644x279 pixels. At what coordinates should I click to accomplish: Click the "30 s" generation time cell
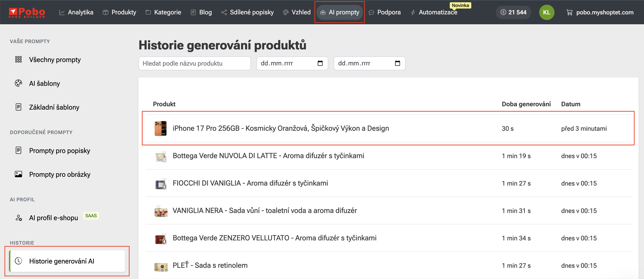[x=508, y=128]
